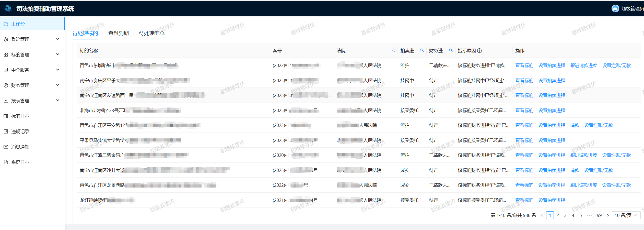
Task: Open the 超级管理员 user avatar
Action: tap(615, 8)
